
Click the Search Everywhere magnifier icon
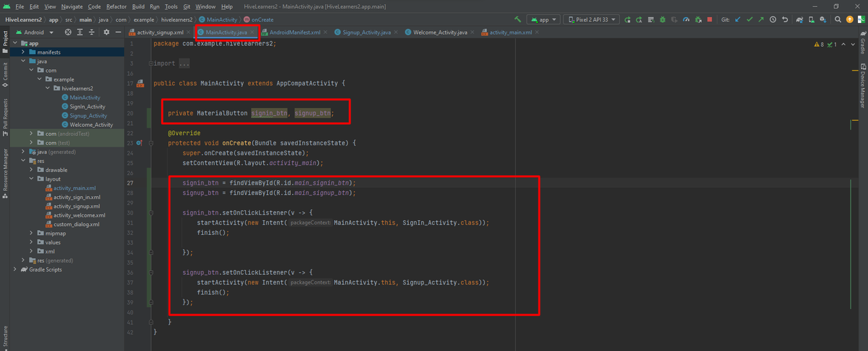coord(838,20)
